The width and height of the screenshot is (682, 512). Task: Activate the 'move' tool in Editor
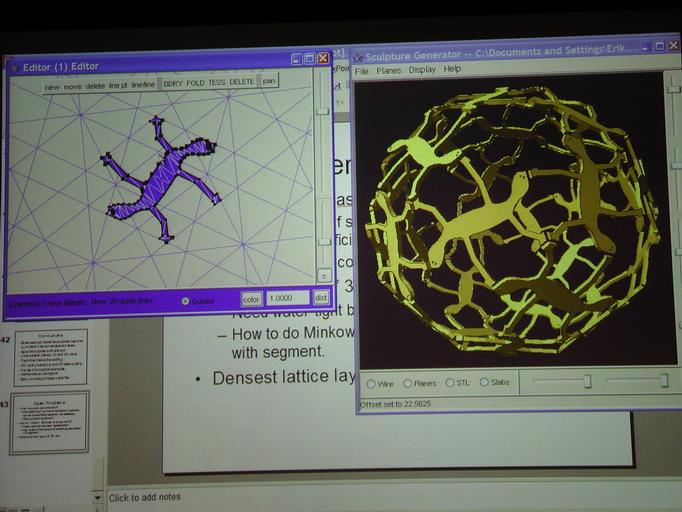73,85
